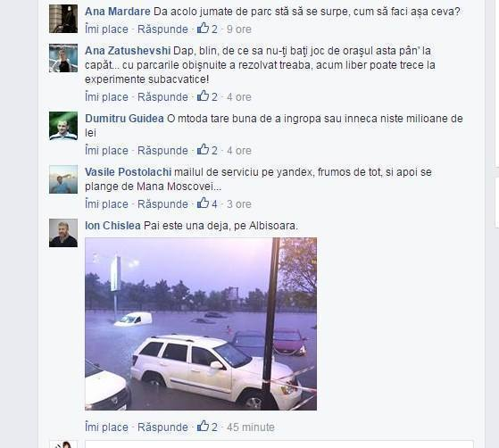Click the thumbs-up icon on Ana Zatushevshi's comment

click(x=203, y=95)
